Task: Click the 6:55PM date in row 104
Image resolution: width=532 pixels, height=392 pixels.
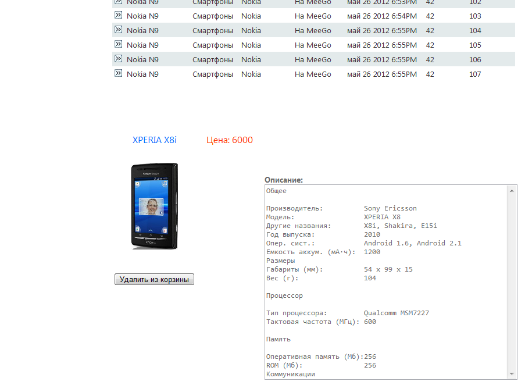Action: click(x=382, y=31)
